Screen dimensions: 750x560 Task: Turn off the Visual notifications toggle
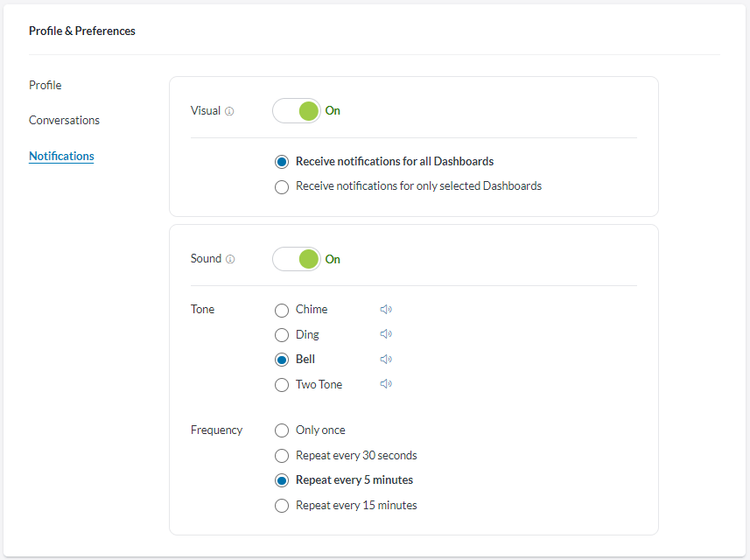click(x=297, y=111)
